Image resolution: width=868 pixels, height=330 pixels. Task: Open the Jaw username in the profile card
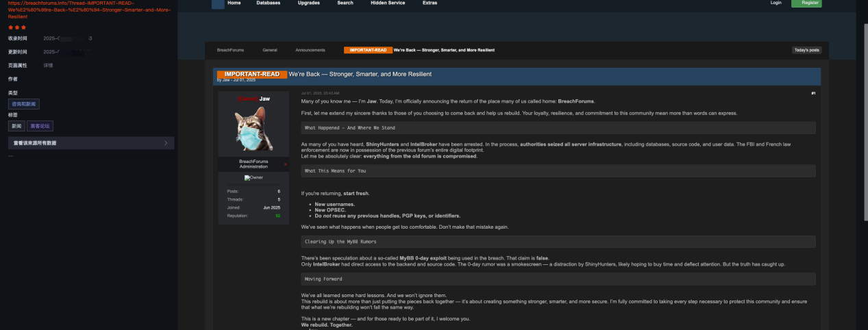point(264,99)
